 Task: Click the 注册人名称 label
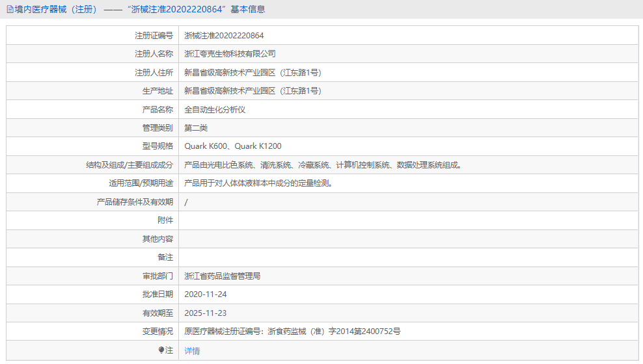(154, 54)
